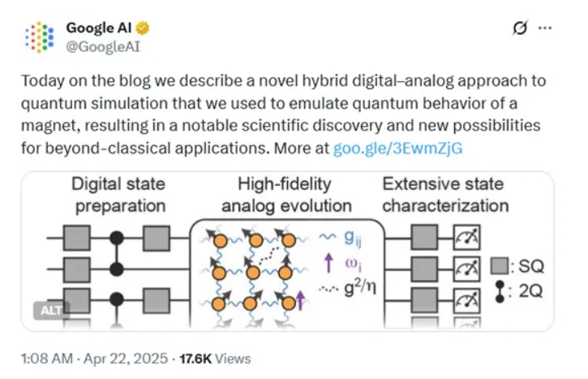Follow the goo.gle/3EwmZjG link

(x=398, y=149)
